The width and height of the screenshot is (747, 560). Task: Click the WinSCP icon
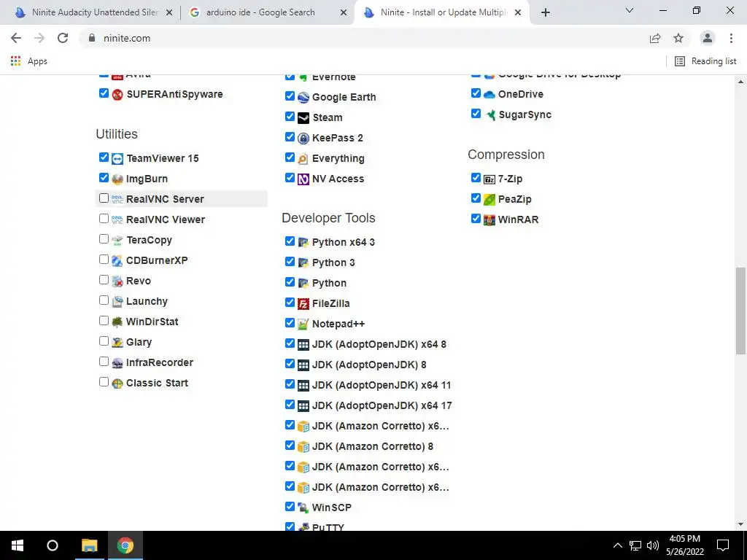(x=303, y=508)
